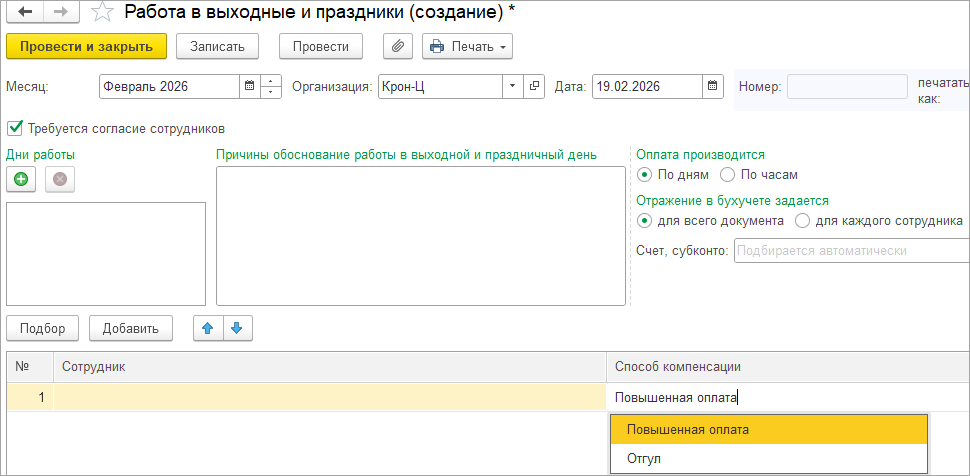This screenshot has width=970, height=476.
Task: Click the back navigation arrow
Action: pos(24,13)
